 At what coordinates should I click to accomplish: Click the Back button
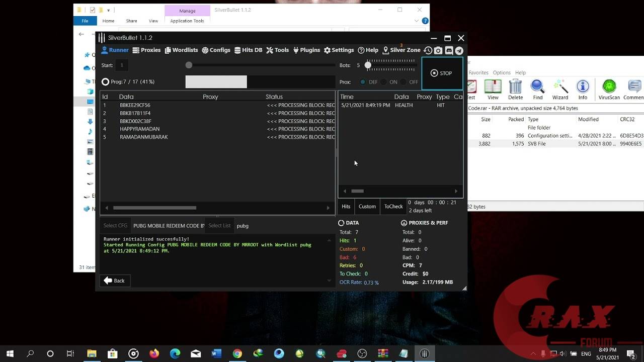[115, 281]
